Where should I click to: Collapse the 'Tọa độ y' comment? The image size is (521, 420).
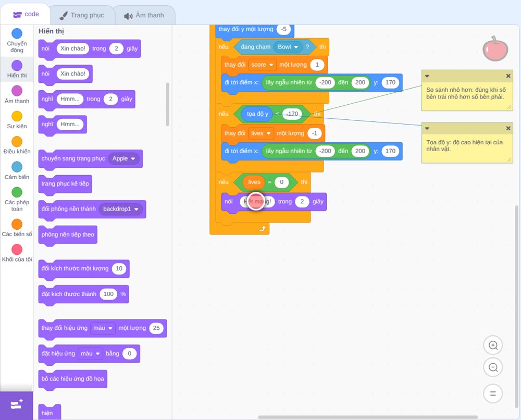pyautogui.click(x=427, y=128)
